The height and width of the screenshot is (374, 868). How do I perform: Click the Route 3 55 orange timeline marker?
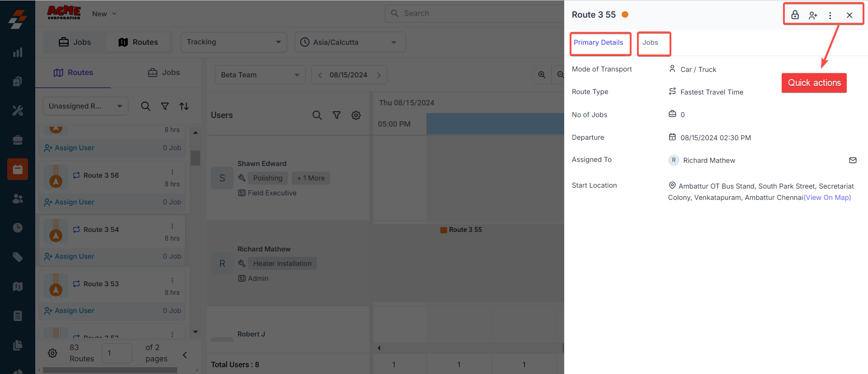(x=461, y=230)
